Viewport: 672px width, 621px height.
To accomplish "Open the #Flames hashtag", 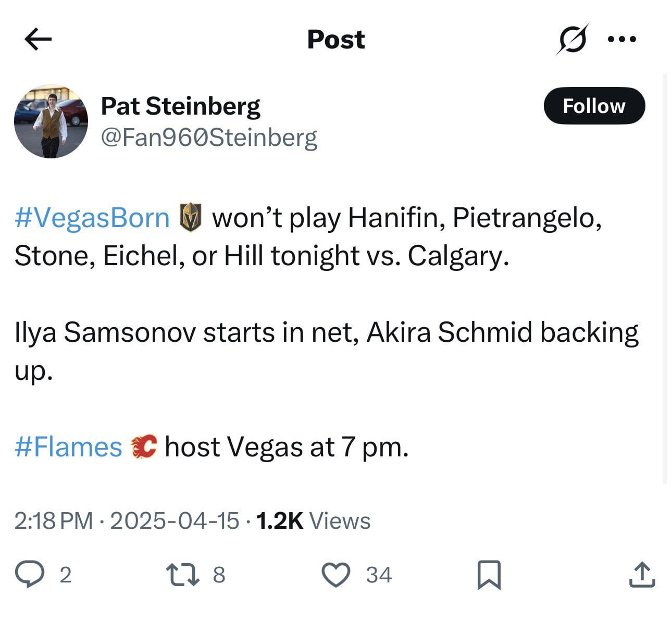I will coord(68,447).
